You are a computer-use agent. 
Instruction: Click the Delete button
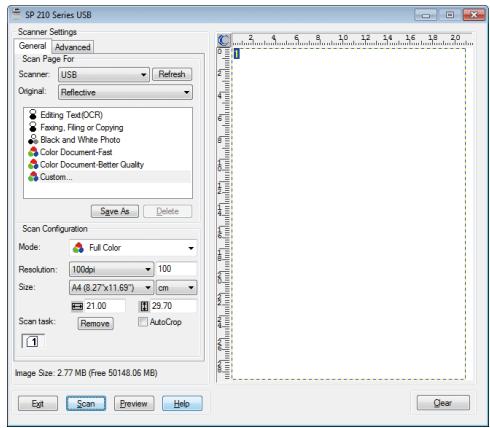click(x=167, y=211)
